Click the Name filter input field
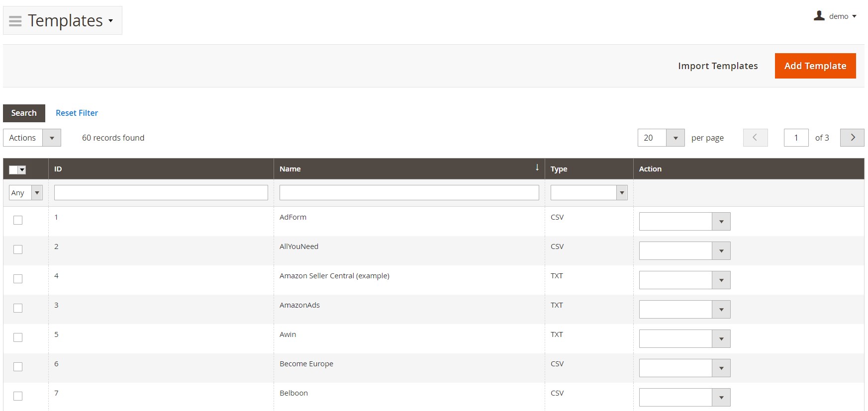The height and width of the screenshot is (411, 868). click(x=409, y=193)
